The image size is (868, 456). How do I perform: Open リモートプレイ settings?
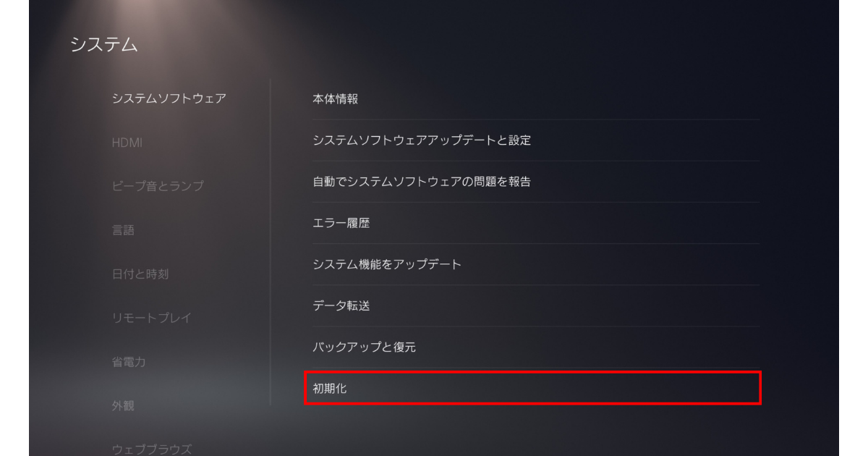click(x=151, y=318)
